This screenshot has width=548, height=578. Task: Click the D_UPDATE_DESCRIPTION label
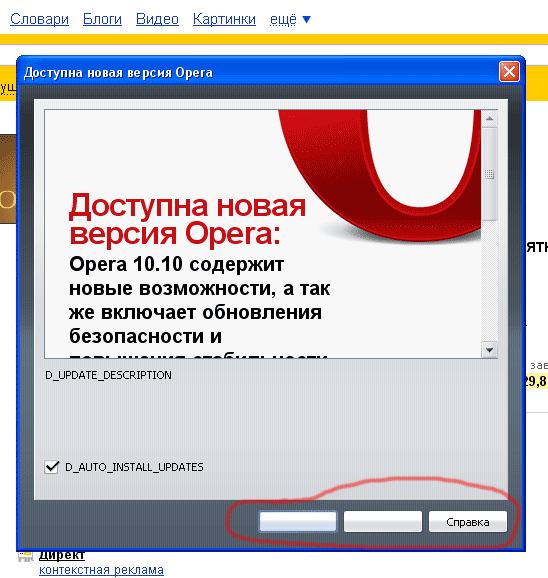pyautogui.click(x=108, y=375)
